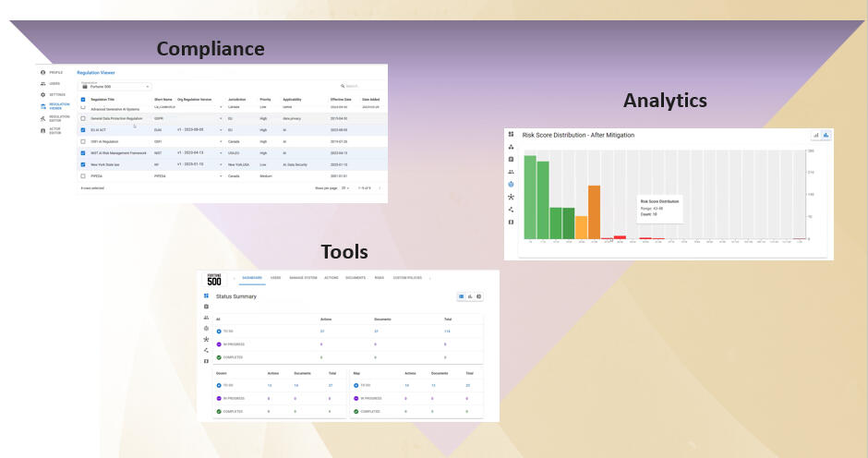Select the Documents tab in Tools
868x458 pixels.
[x=356, y=278]
